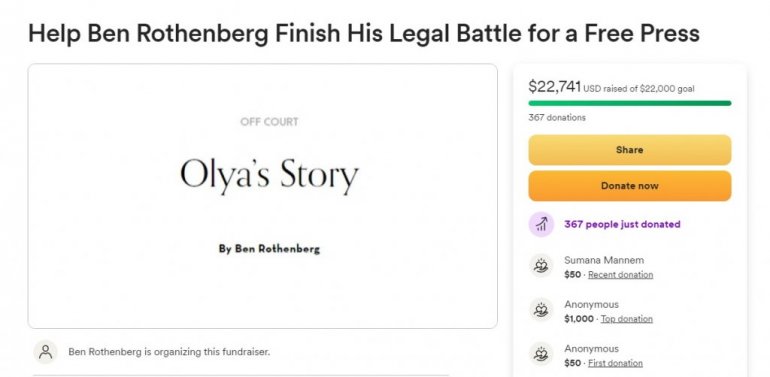This screenshot has width=770, height=377.
Task: Click the Sumana Mannem donor name
Action: [x=604, y=260]
